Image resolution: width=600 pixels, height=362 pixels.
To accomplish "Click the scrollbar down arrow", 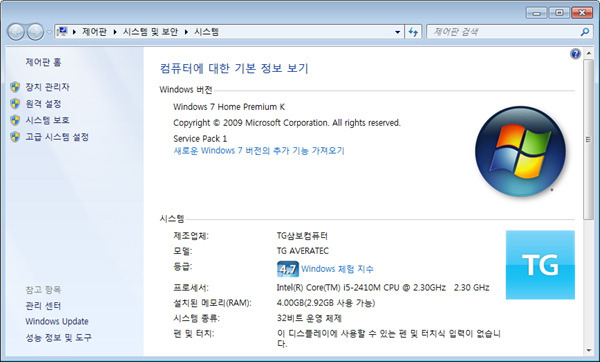I will pyautogui.click(x=589, y=351).
